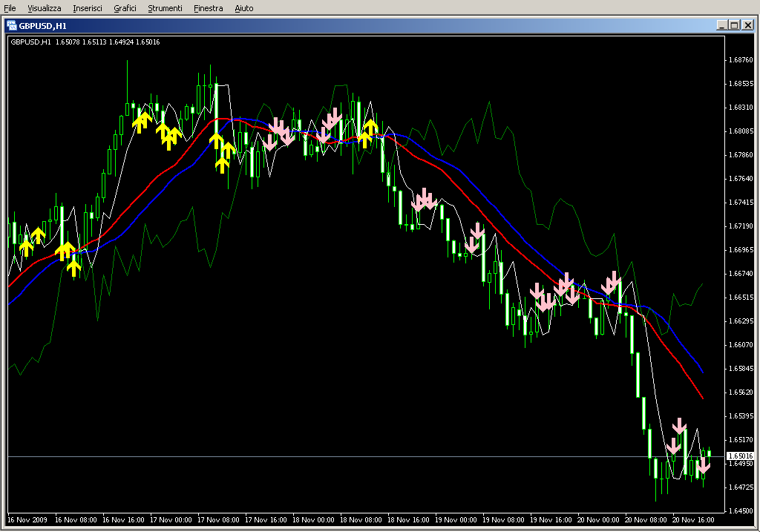This screenshot has width=760, height=532.
Task: Open the Strumenti menu
Action: pos(165,8)
